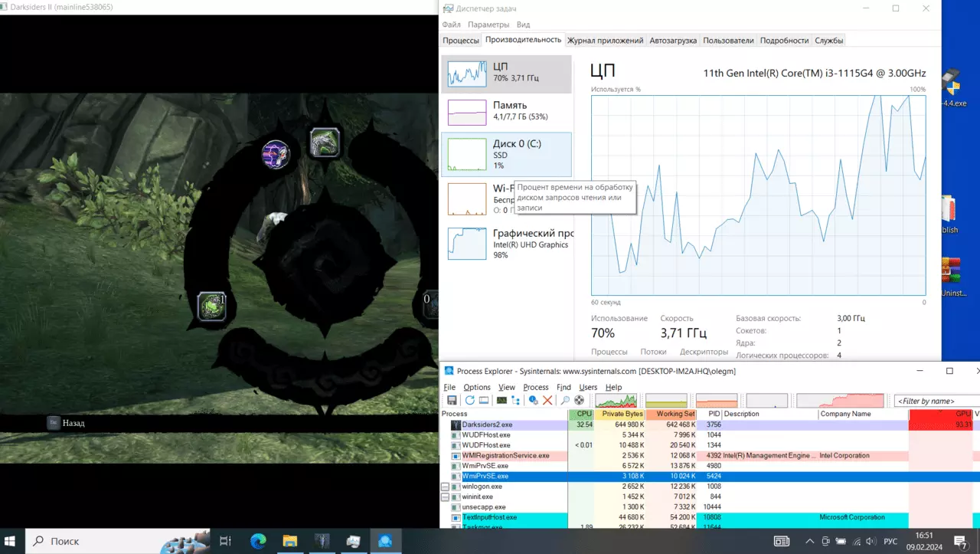
Task: Click the Find handle magnifier icon
Action: click(x=565, y=400)
